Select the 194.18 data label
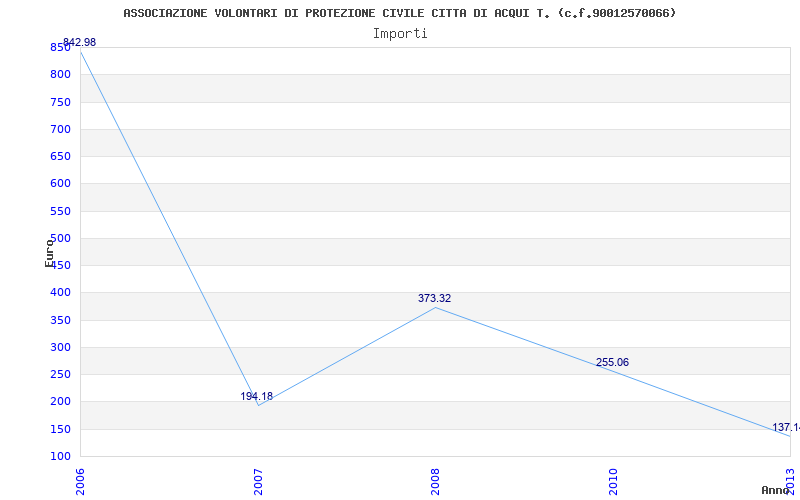 pos(257,396)
